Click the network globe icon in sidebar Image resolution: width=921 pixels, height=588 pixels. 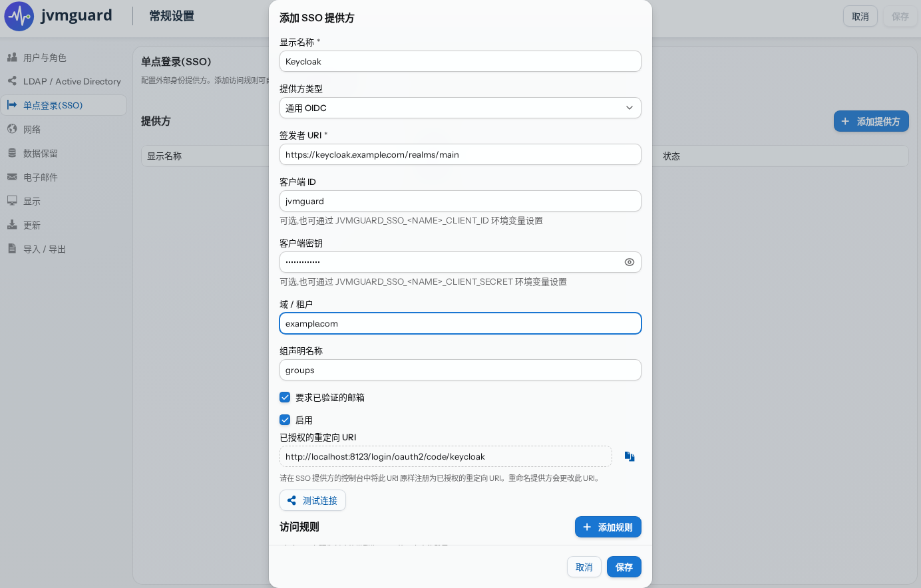pos(12,129)
